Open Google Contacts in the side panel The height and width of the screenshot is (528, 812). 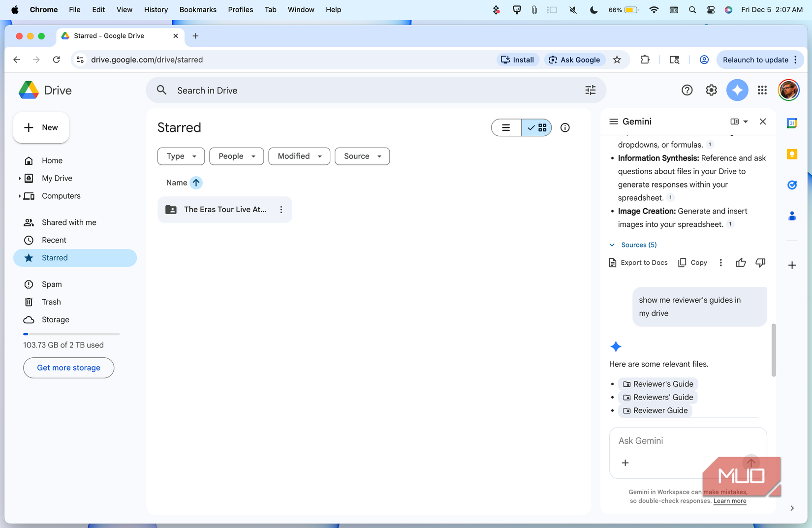792,216
